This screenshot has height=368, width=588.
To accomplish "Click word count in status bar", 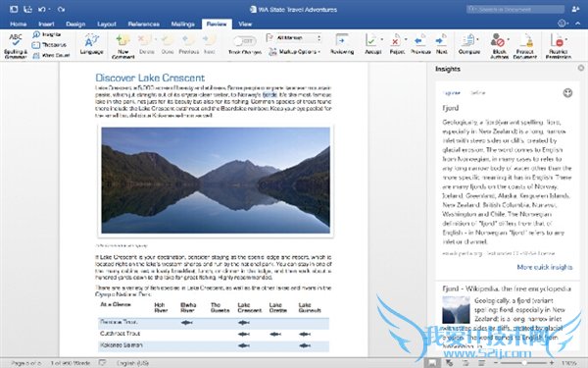I will click(x=71, y=363).
